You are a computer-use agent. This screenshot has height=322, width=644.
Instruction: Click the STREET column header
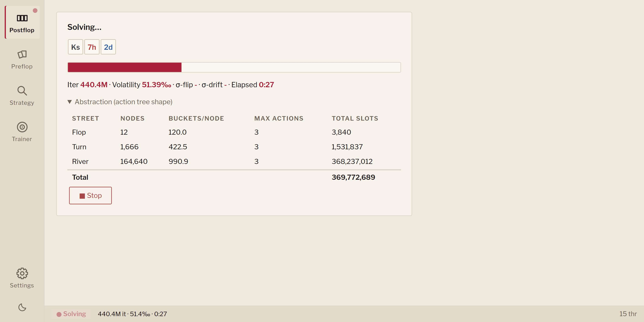point(85,118)
